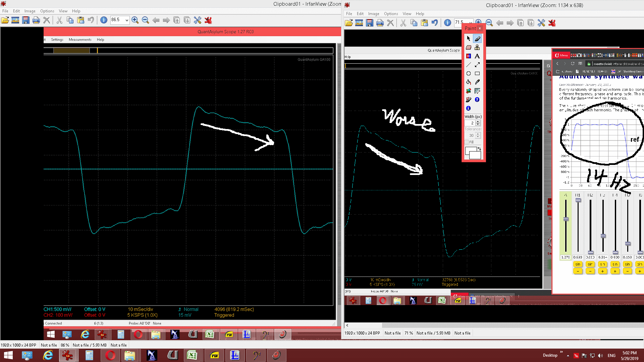Open Internet Explorer from the Windows taskbar
This screenshot has height=362, width=644.
coord(48,355)
